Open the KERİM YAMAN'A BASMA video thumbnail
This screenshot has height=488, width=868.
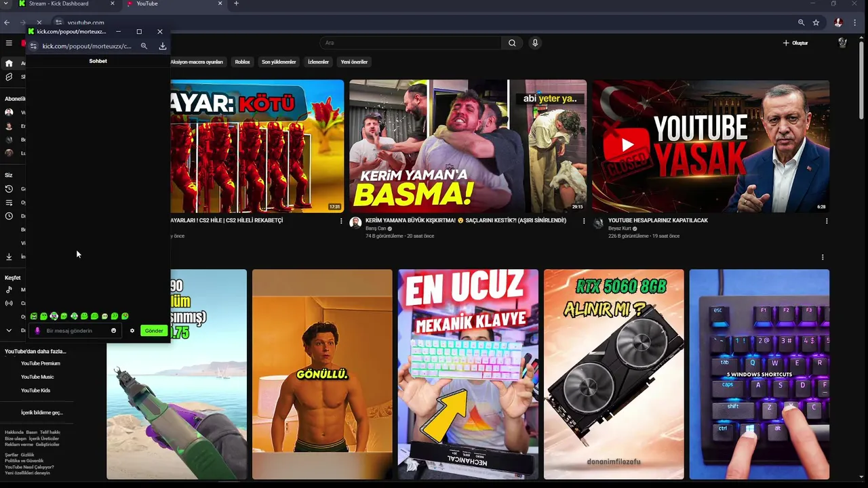pos(468,146)
